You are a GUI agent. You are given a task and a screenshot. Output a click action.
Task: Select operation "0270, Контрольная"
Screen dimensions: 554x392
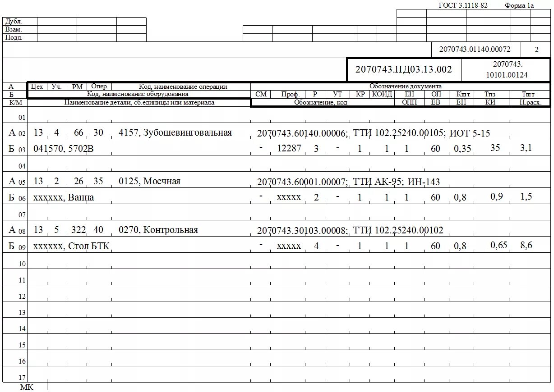158,230
